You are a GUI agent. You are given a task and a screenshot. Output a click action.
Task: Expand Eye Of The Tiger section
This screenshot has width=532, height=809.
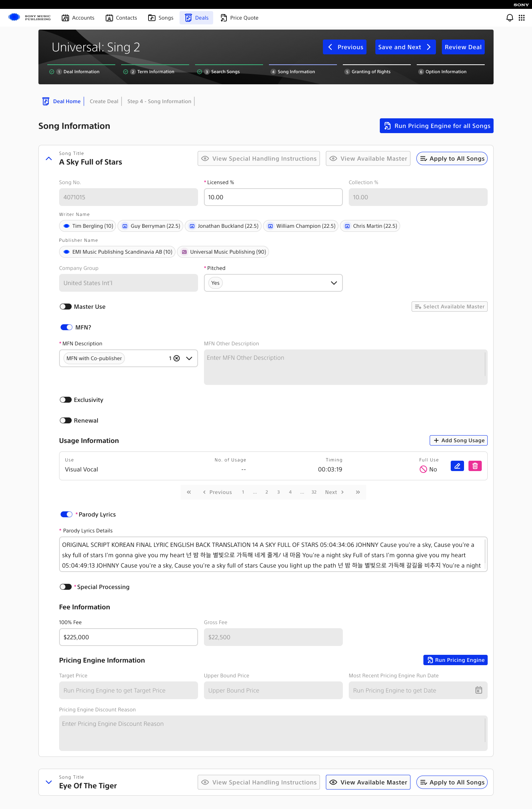point(49,782)
